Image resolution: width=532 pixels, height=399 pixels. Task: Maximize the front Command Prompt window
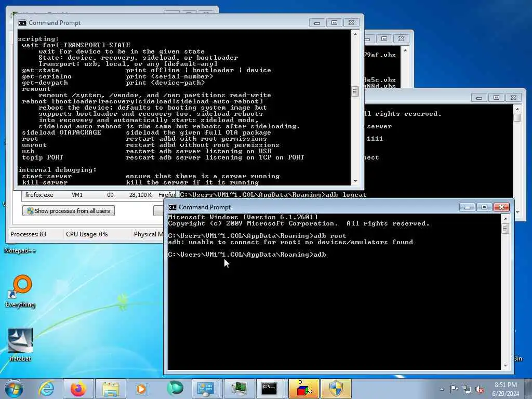(x=484, y=207)
